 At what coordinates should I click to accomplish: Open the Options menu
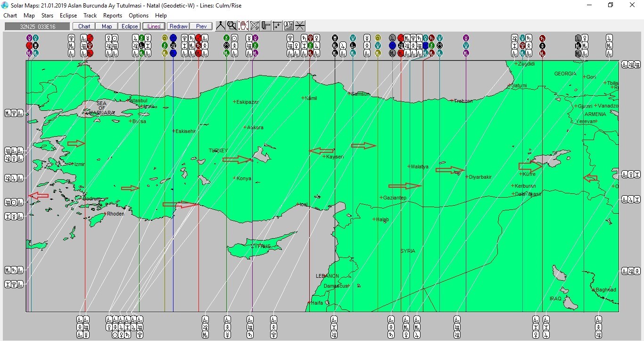coord(139,16)
